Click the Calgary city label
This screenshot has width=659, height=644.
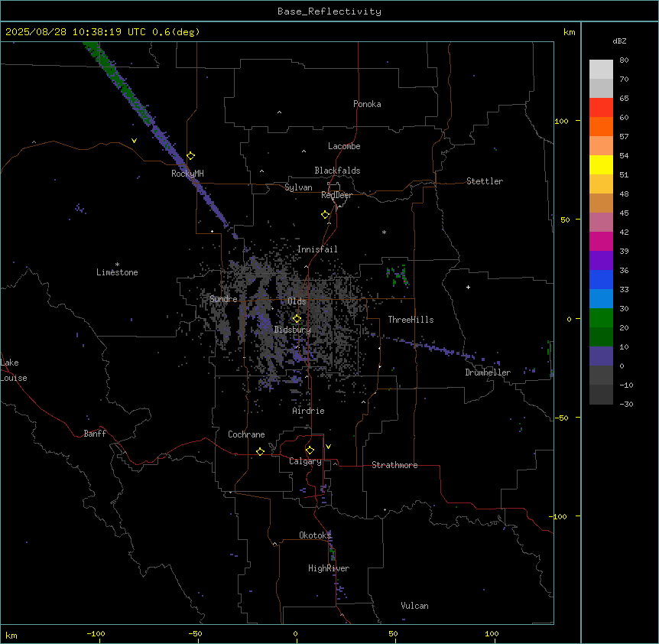click(x=305, y=461)
